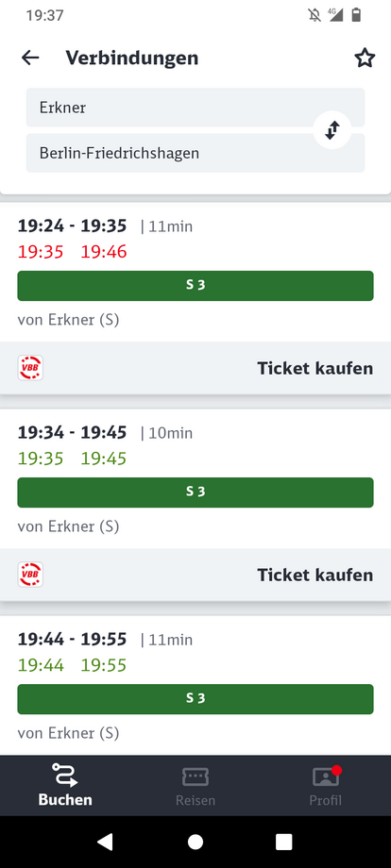The height and width of the screenshot is (868, 391).
Task: Tap the VBB logo in first connection
Action: click(x=30, y=368)
